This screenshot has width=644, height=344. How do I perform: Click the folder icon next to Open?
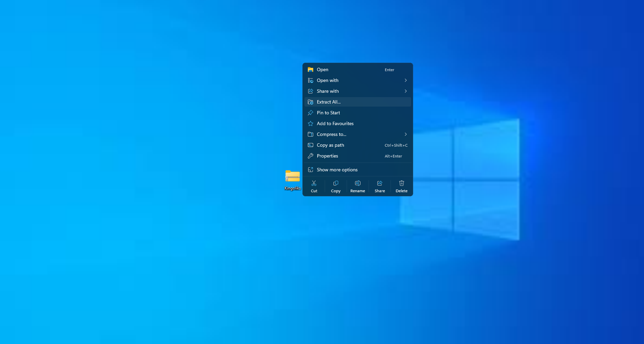(311, 69)
